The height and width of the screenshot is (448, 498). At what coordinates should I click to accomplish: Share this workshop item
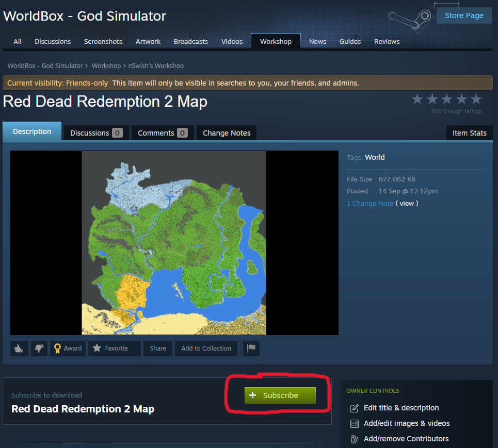[158, 349]
